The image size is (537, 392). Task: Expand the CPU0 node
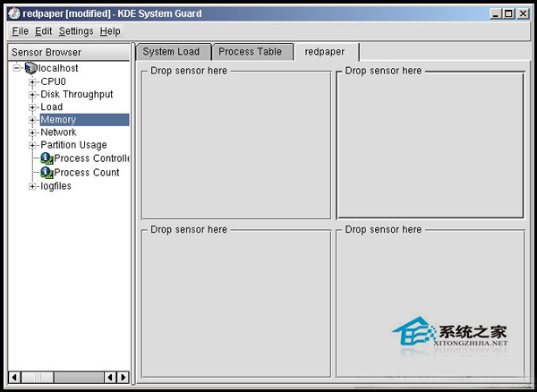pyautogui.click(x=32, y=82)
